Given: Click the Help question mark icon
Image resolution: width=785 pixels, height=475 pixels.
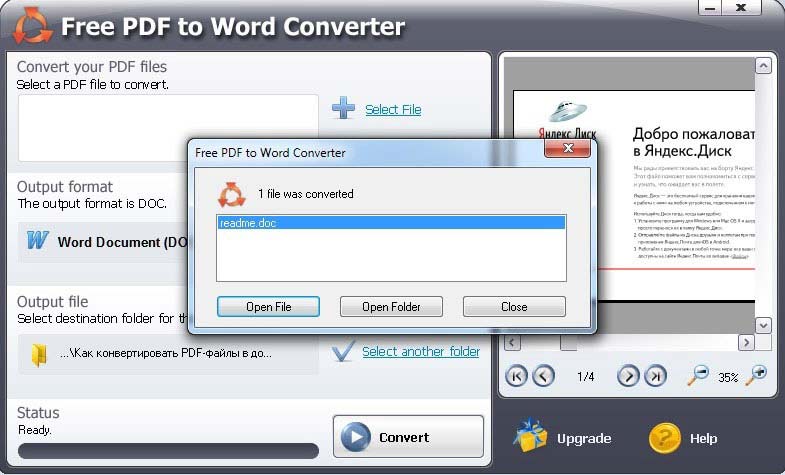Looking at the screenshot, I should 664,438.
